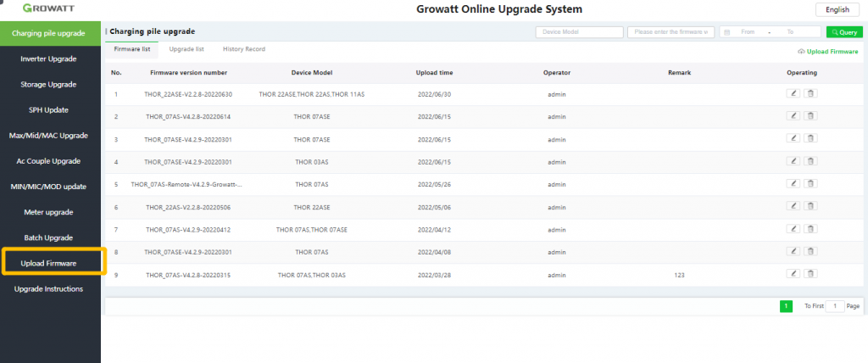
Task: Delete row 8 firmware uploaded 2022/04/08
Action: (810, 251)
